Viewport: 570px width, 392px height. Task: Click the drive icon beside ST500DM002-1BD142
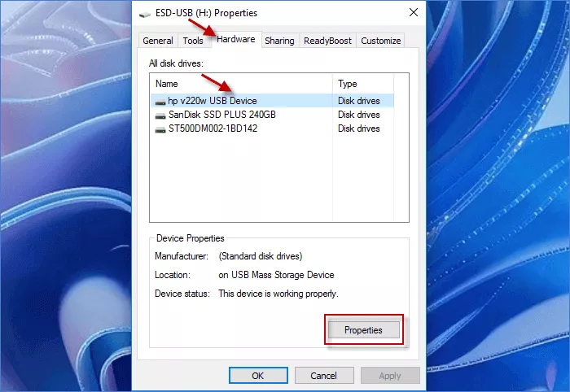(160, 129)
